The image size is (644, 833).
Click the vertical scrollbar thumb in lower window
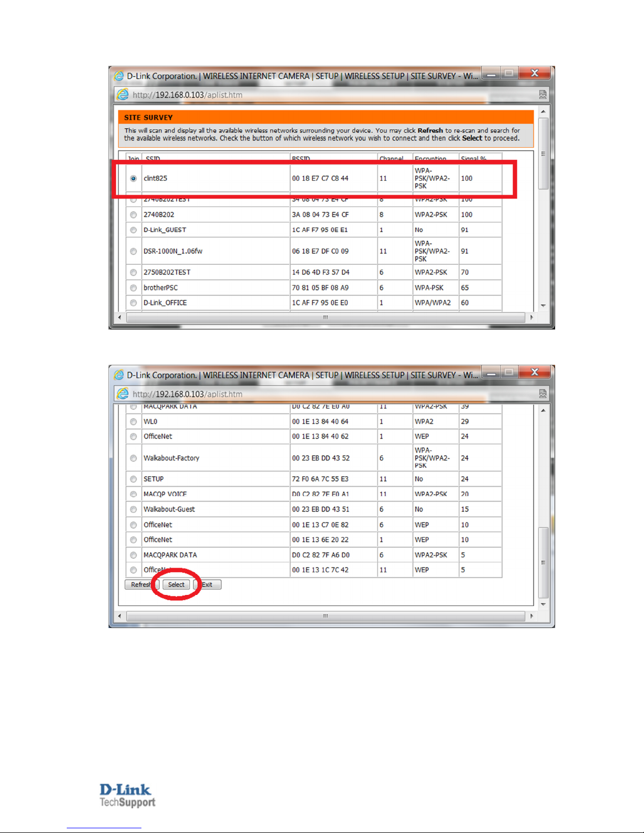tap(543, 562)
